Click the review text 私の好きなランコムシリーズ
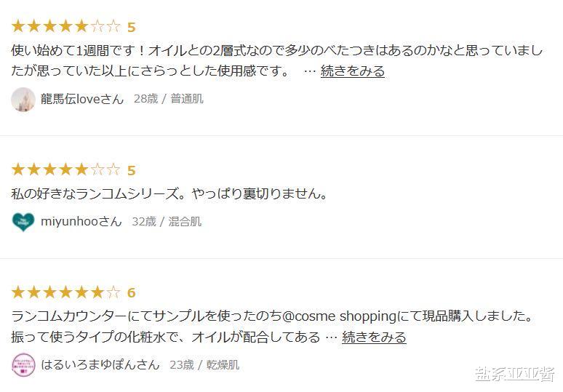The height and width of the screenshot is (392, 563). 170,194
